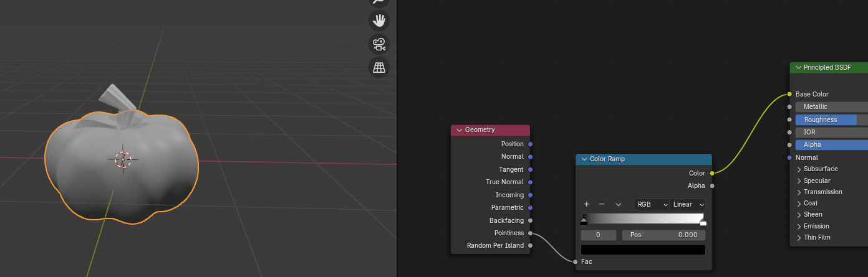This screenshot has height=277, width=868.
Task: Click the Metallic value field
Action: (x=829, y=107)
